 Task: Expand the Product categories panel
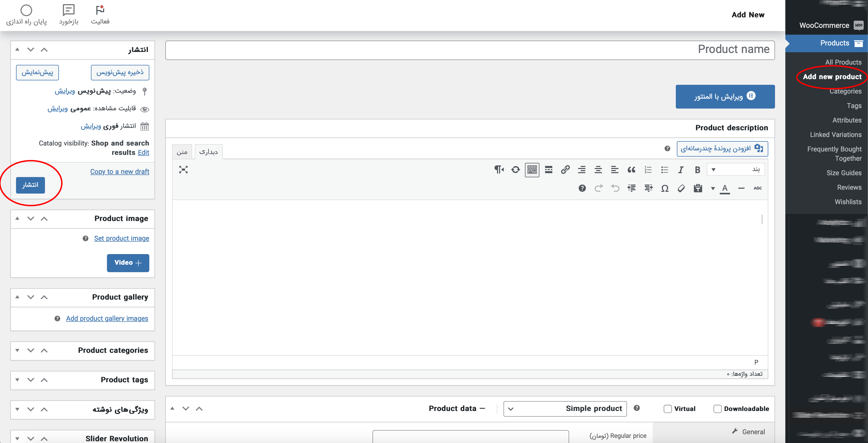(17, 351)
